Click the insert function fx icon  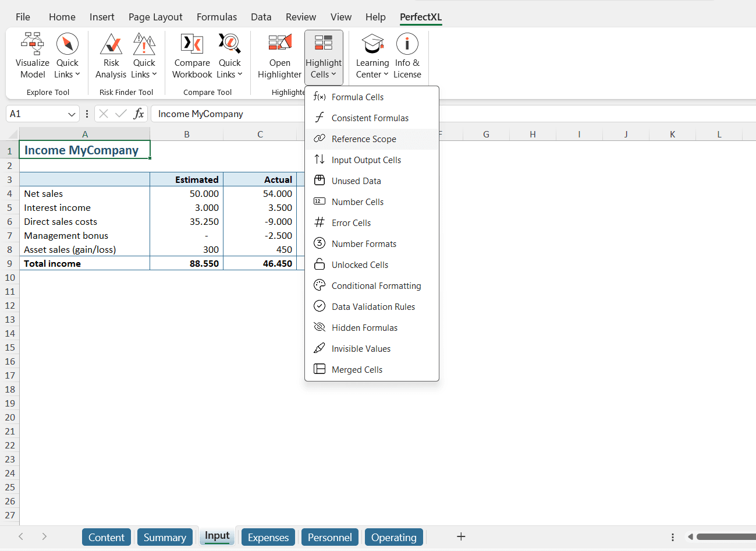coord(139,114)
